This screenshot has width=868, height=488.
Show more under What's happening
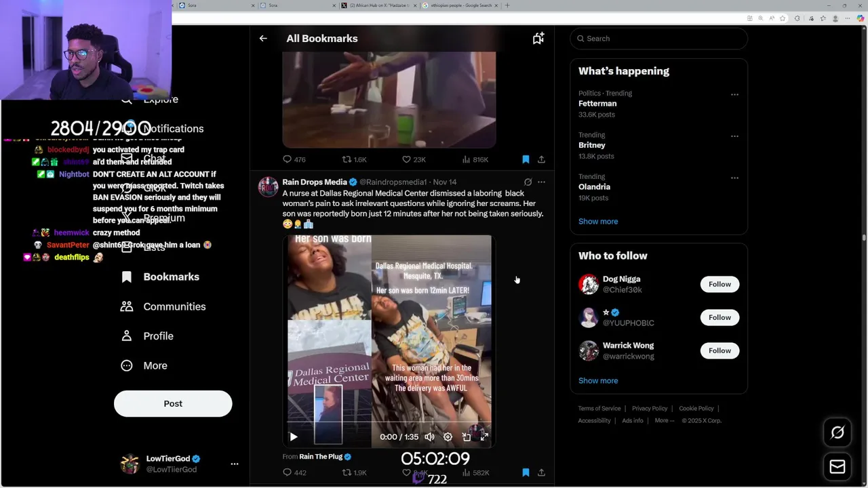click(598, 222)
